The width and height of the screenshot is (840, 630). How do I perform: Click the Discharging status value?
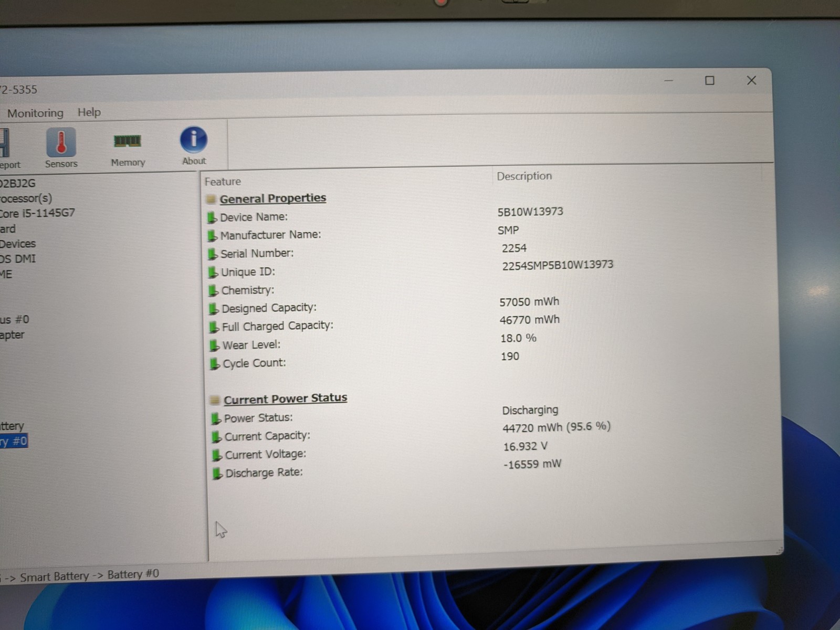530,410
